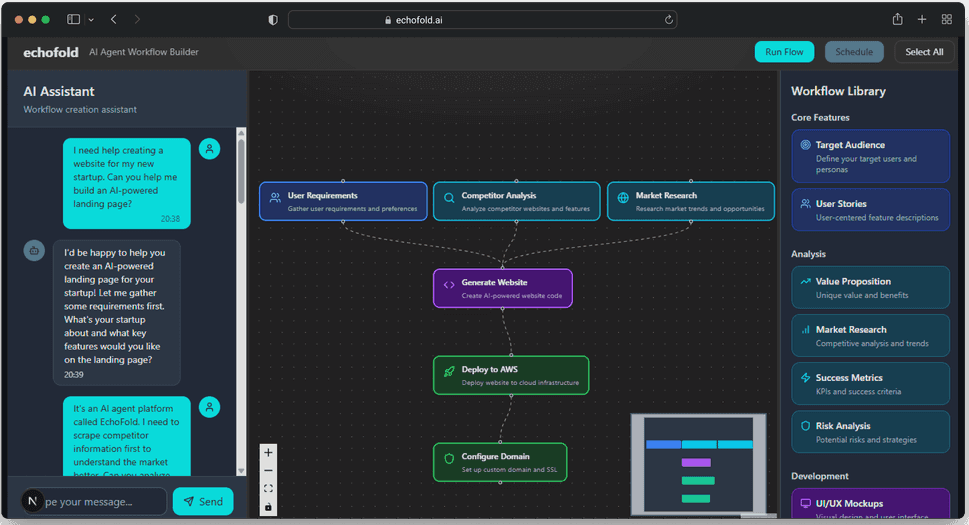Click the zoom out minus canvas control

click(x=268, y=470)
